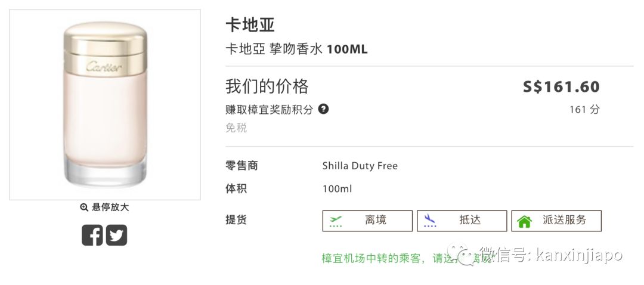Click the green transit passenger notice
Screen dimensions: 644x285
[x=388, y=259]
